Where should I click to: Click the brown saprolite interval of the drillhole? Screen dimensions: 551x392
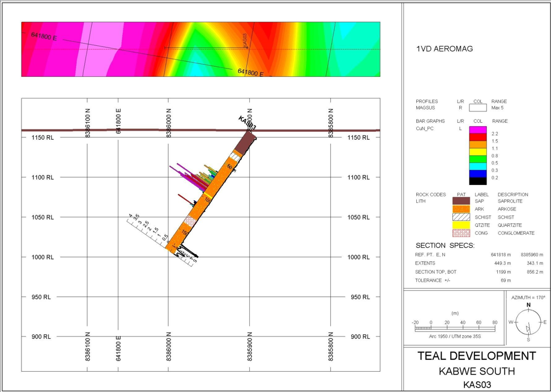pyautogui.click(x=245, y=142)
